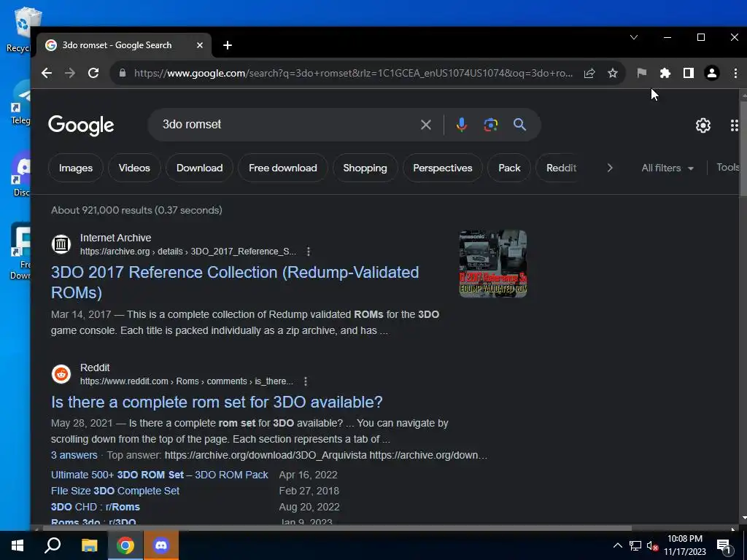Image resolution: width=747 pixels, height=560 pixels.
Task: View site info via the padlock icon
Action: pos(123,73)
